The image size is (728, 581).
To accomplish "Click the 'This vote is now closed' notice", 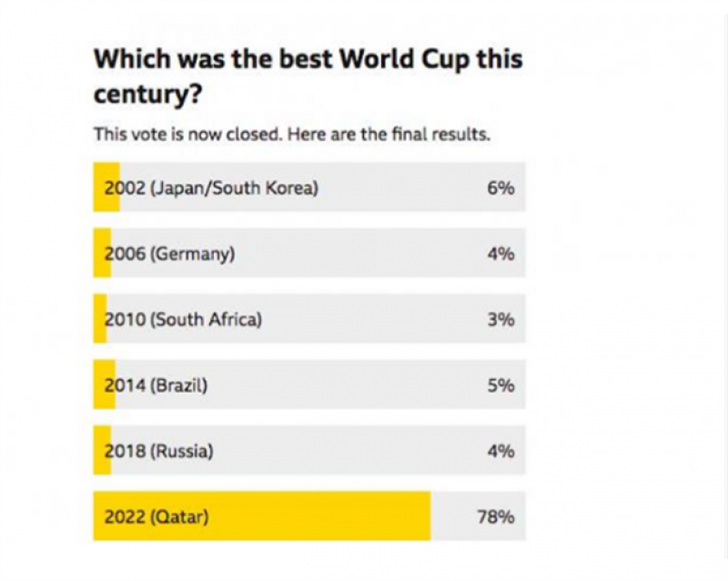I will pos(292,135).
